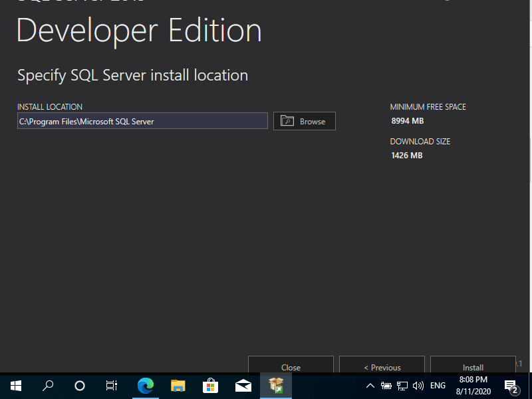The image size is (532, 399).
Task: Open taskbar Search magnifier
Action: 48,386
